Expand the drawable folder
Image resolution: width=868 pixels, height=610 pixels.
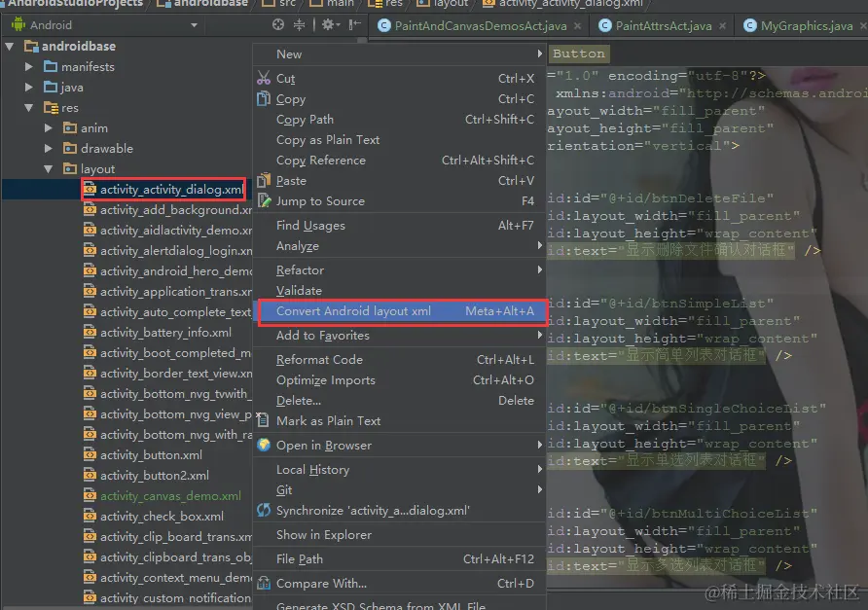[x=48, y=149]
